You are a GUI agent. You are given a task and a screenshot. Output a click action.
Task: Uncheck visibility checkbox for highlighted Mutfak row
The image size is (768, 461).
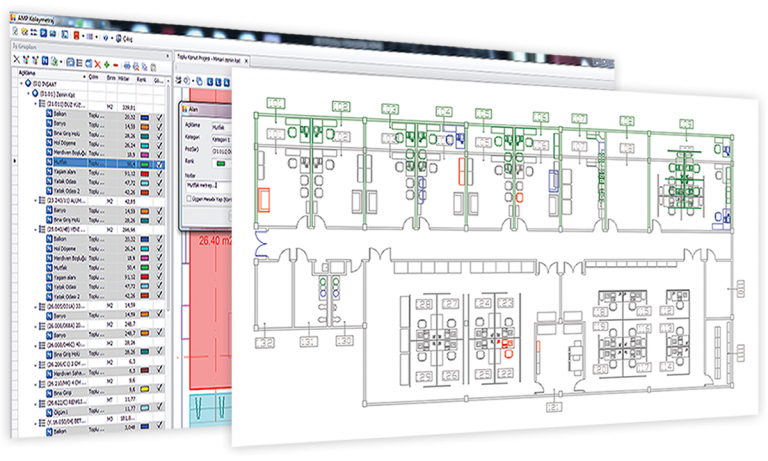click(161, 160)
